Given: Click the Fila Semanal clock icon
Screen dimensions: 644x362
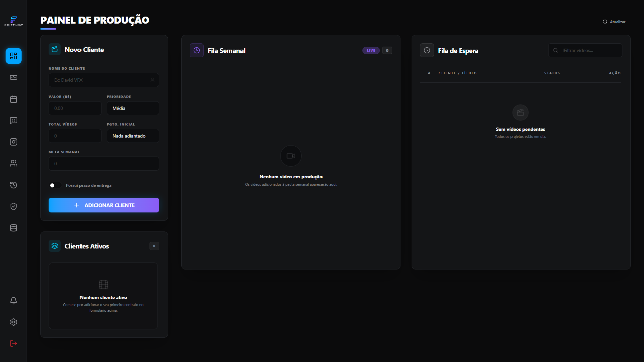Looking at the screenshot, I should coord(197,50).
